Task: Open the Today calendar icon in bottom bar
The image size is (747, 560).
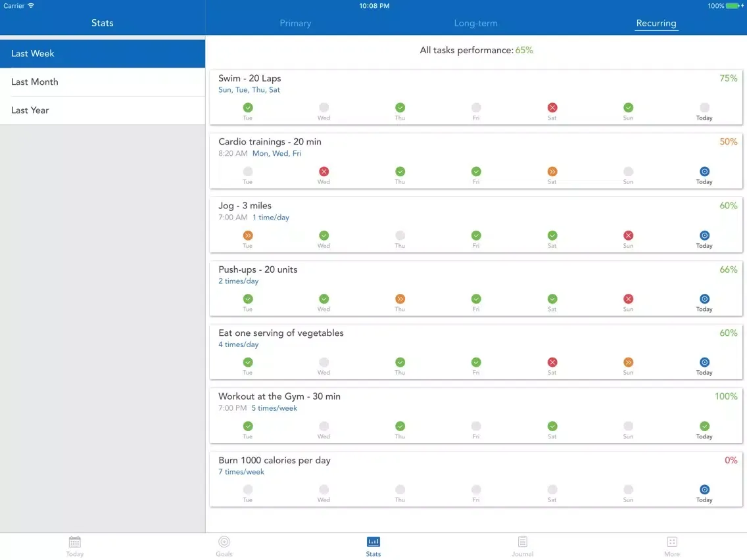Action: click(74, 544)
